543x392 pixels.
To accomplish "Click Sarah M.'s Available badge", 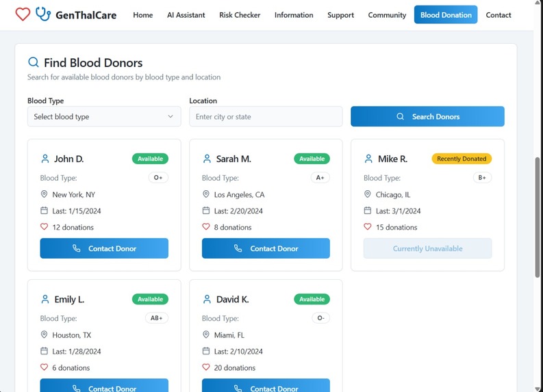I will click(312, 159).
